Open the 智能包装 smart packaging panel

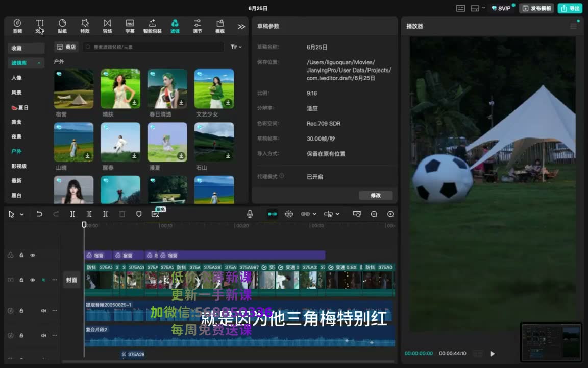tap(152, 26)
